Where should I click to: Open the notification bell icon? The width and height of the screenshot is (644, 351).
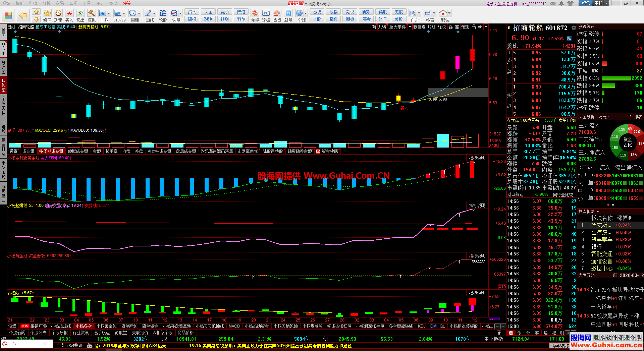pyautogui.click(x=562, y=3)
